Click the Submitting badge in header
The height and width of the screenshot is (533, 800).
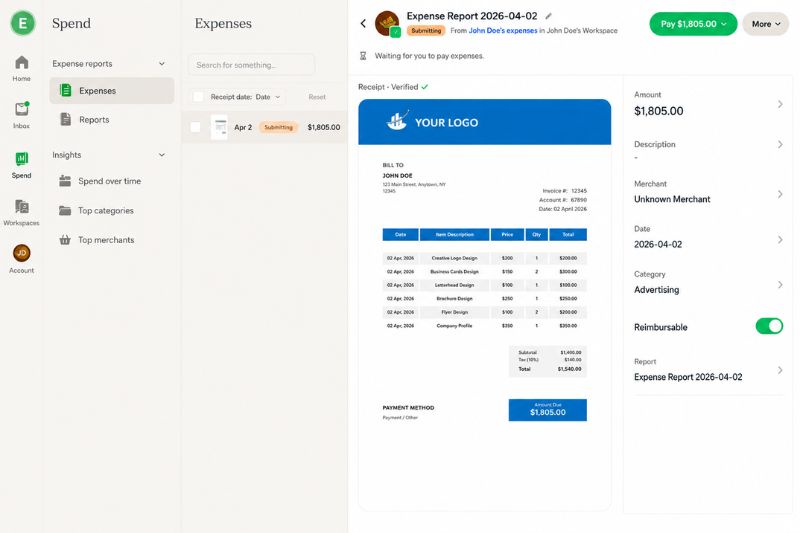[426, 31]
